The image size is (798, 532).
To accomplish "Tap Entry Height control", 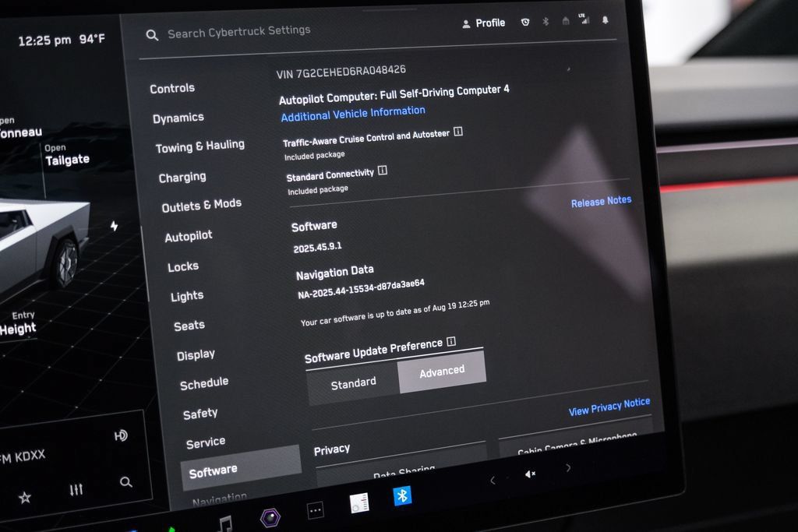I will point(18,323).
